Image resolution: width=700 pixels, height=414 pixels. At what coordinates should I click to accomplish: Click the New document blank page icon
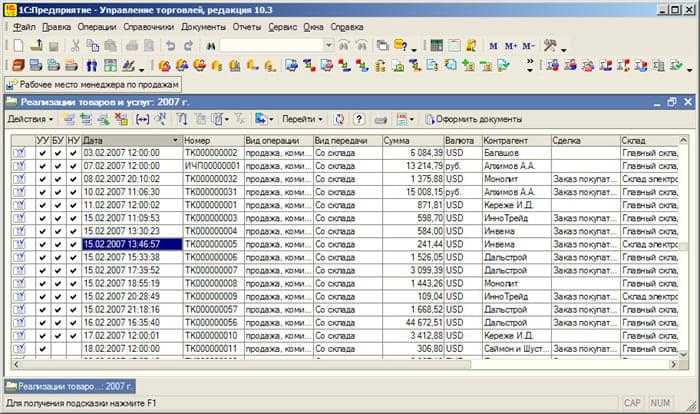19,45
